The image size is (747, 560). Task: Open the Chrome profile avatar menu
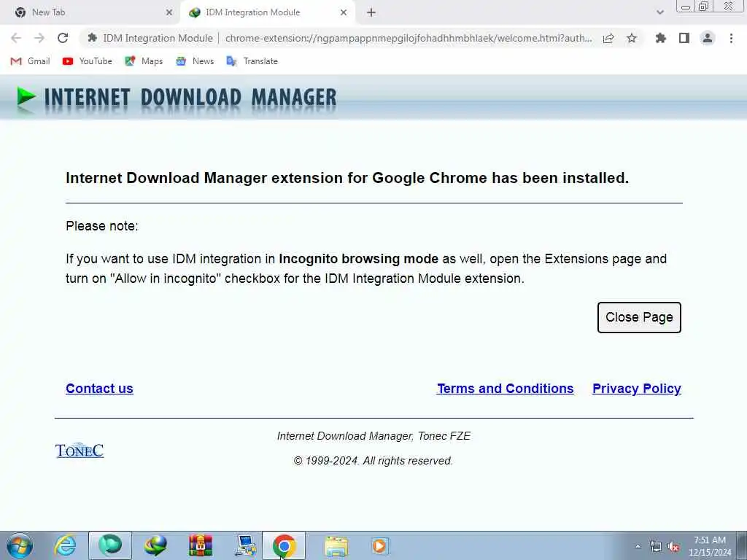(x=708, y=38)
